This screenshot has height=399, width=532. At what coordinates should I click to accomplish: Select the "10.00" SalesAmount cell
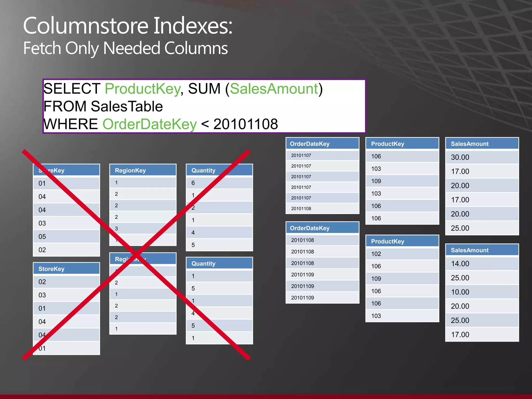(x=482, y=292)
